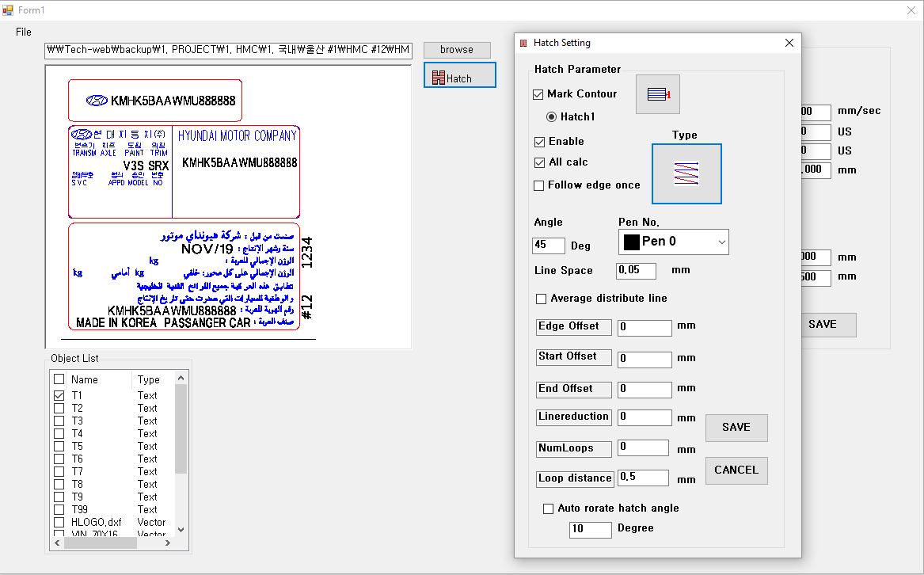Click the Hatch Setting dialog title icon

523,43
